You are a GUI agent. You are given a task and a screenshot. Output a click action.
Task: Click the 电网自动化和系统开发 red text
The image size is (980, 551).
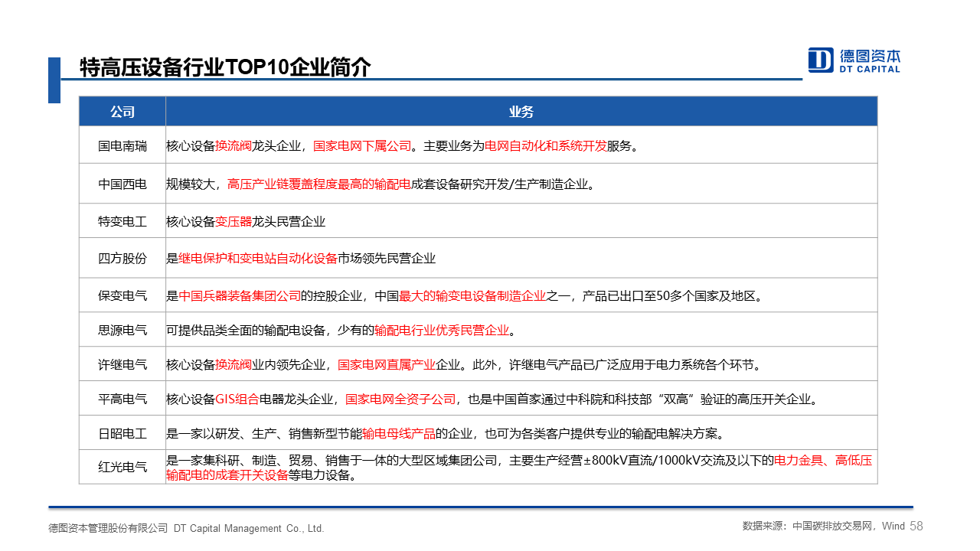[x=546, y=145]
